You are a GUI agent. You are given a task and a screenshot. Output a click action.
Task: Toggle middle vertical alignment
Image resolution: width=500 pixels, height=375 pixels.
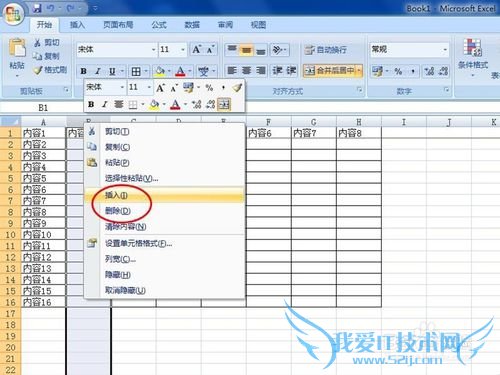246,50
